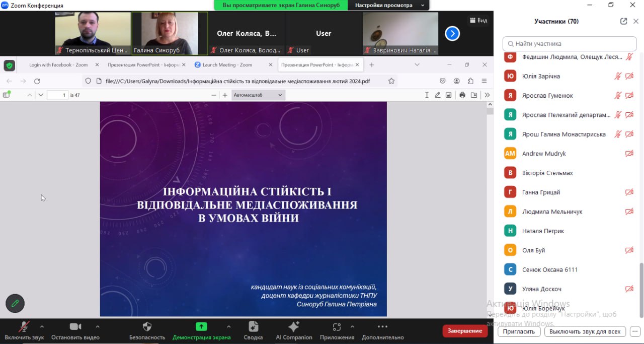Viewport: 644px width, 344px height.
Task: Close the Участники panel
Action: click(636, 21)
